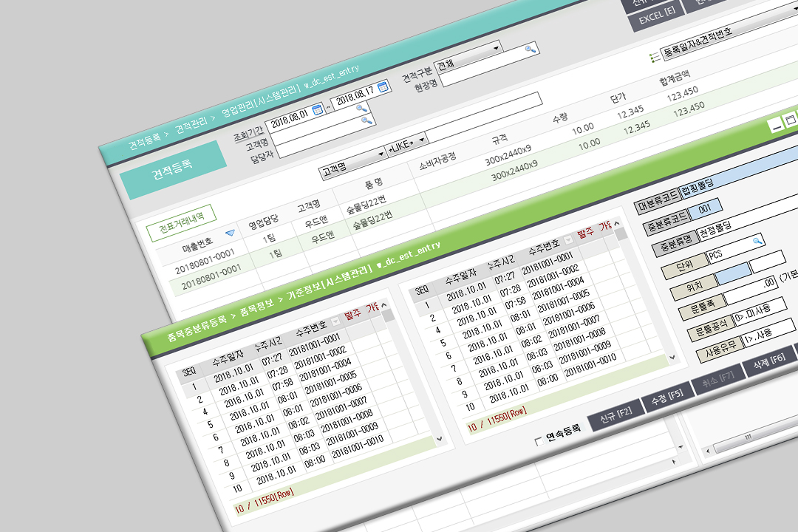Click the 삭제 [F6] button

click(x=769, y=361)
